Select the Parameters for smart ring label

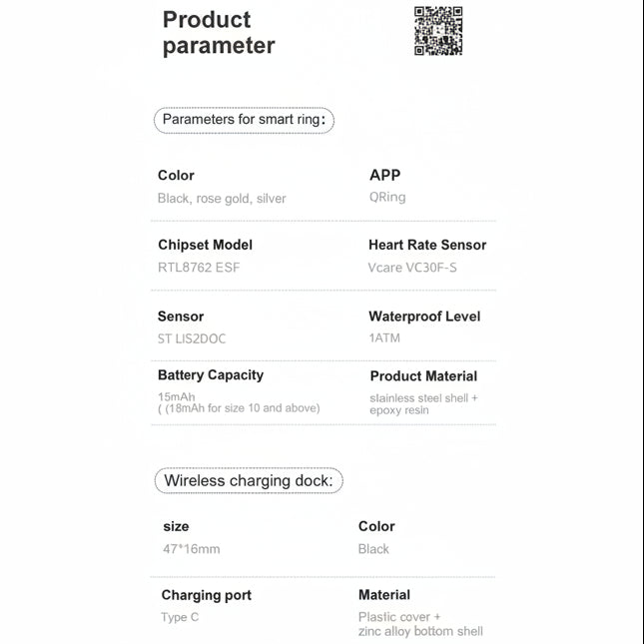[x=244, y=120]
